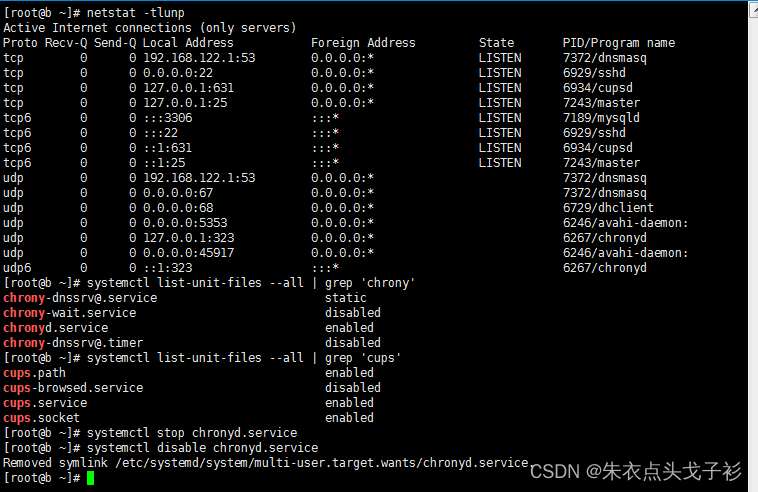The width and height of the screenshot is (758, 492).
Task: Click the CSDN watermark text
Action: click(635, 470)
